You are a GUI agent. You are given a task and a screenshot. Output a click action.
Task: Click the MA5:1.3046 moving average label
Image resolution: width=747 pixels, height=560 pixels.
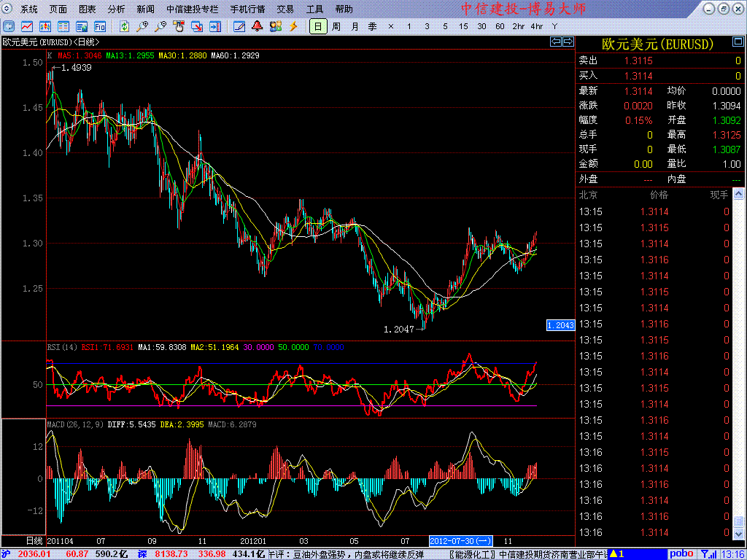[80, 55]
